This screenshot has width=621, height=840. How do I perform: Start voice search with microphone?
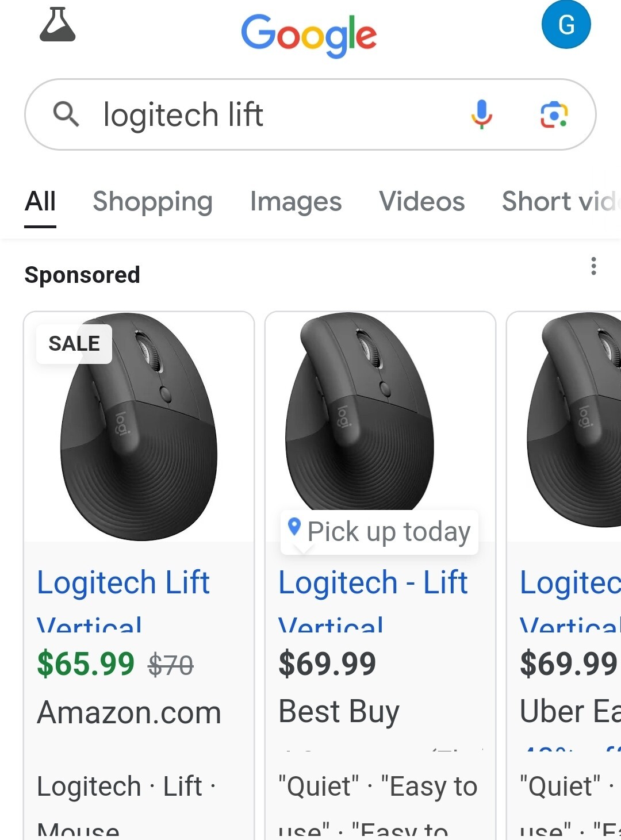pos(481,114)
